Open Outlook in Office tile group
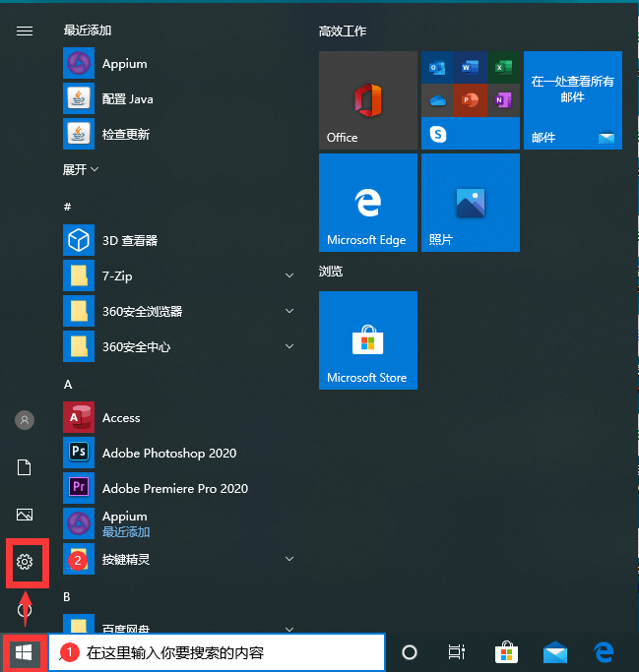Image resolution: width=639 pixels, height=672 pixels. point(437,67)
